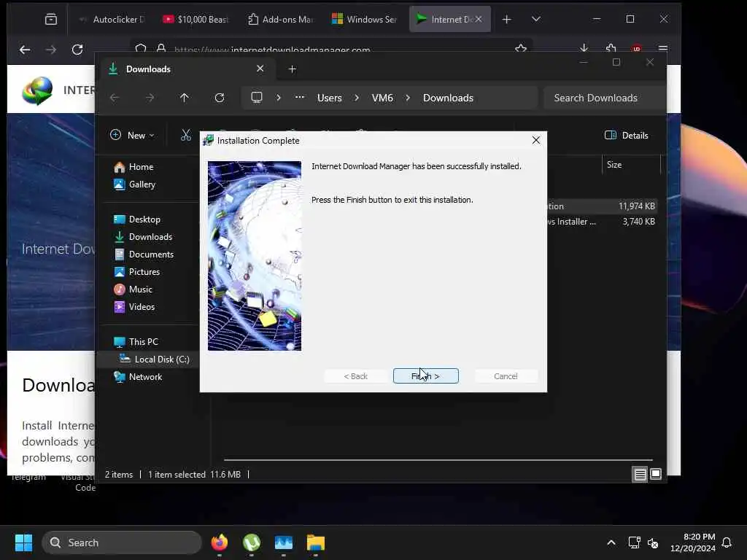This screenshot has height=560, width=747.
Task: Open File Explorer from the taskbar
Action: pyautogui.click(x=315, y=542)
